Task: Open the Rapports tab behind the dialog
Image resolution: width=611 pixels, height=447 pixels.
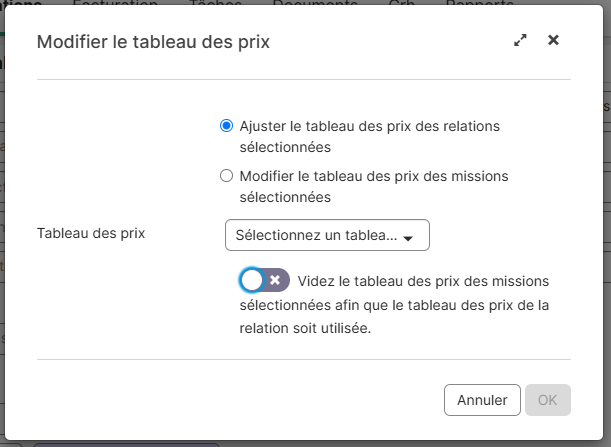Action: pyautogui.click(x=480, y=4)
